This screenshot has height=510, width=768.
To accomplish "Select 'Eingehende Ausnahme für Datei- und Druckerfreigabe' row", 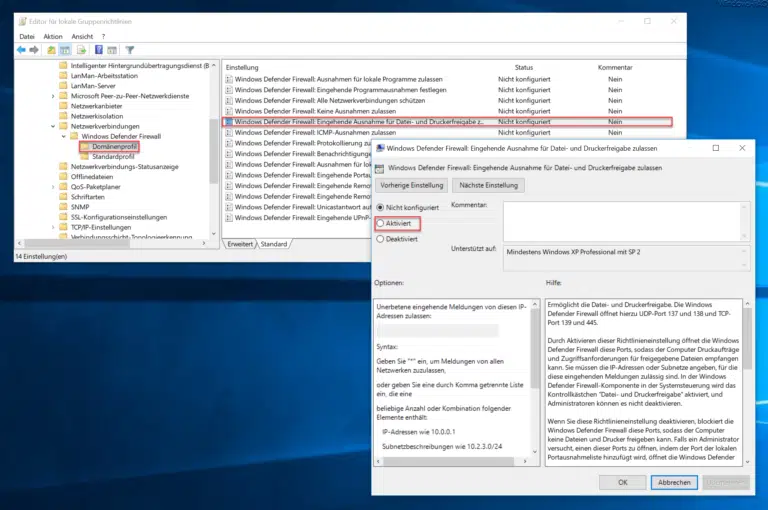I will (x=447, y=121).
